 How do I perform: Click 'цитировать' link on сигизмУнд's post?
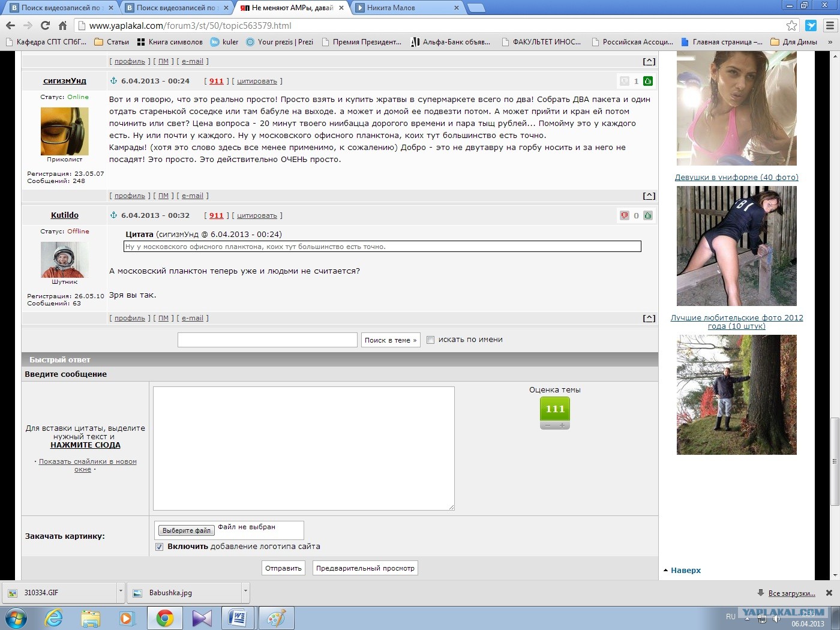point(257,81)
